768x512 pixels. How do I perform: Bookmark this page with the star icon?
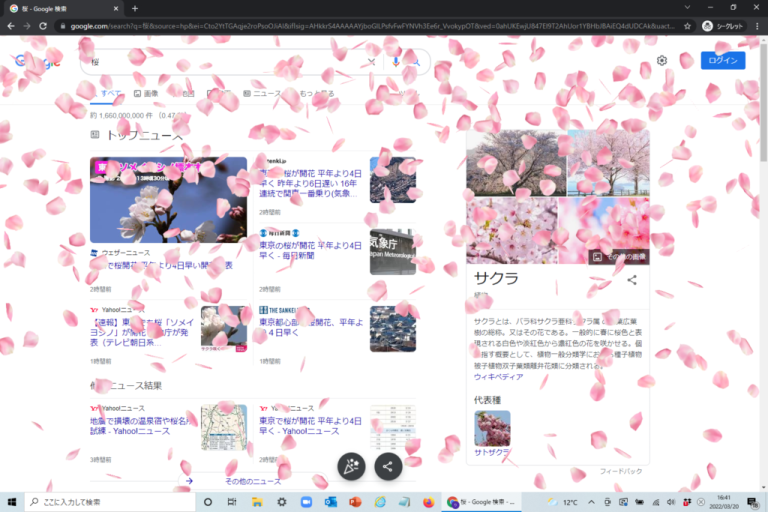click(x=686, y=26)
